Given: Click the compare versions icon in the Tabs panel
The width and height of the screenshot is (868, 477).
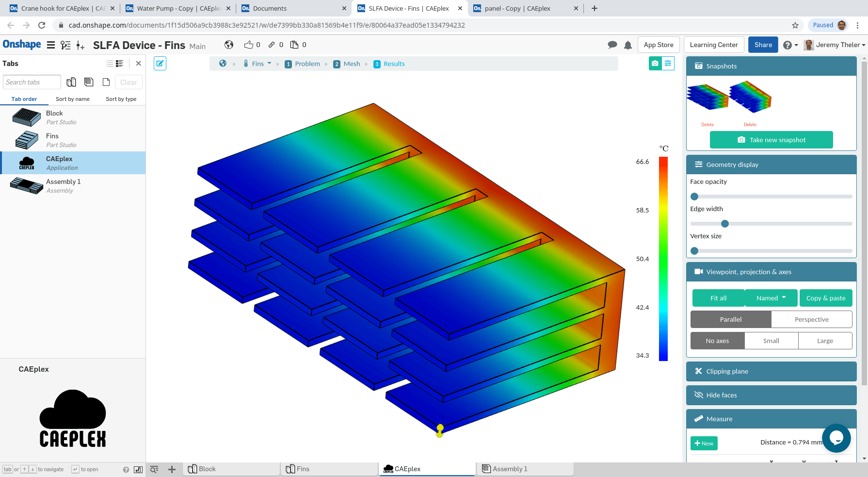Looking at the screenshot, I should [71, 82].
